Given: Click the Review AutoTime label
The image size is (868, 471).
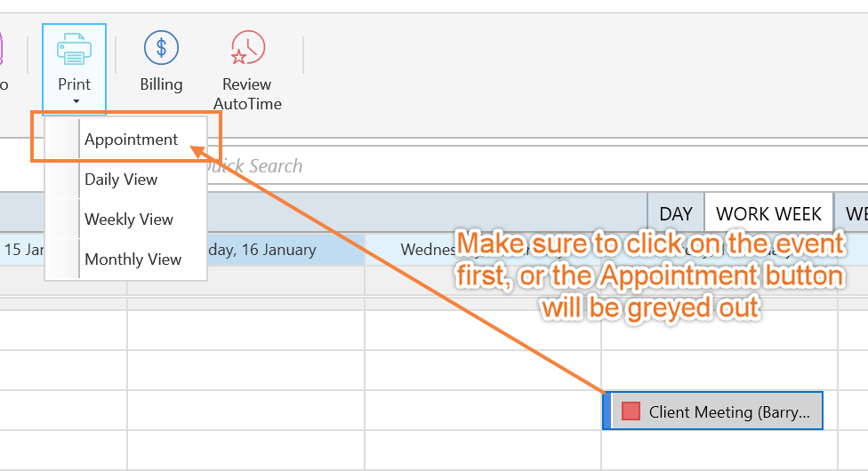Looking at the screenshot, I should 247,94.
